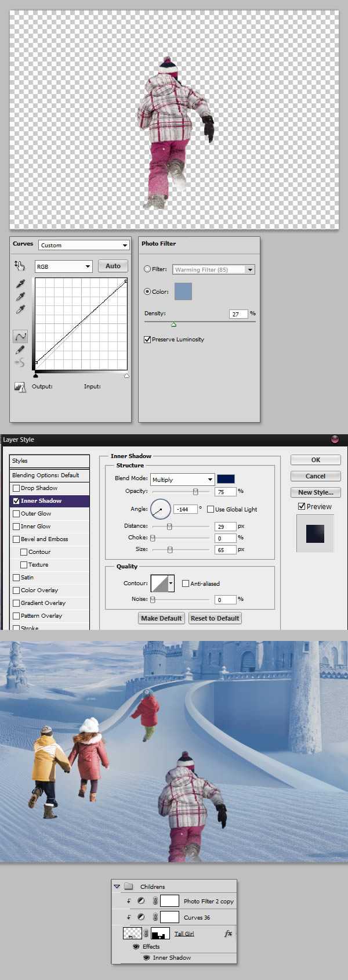Toggle visibility of Inner Shadow effect

pyautogui.click(x=147, y=958)
